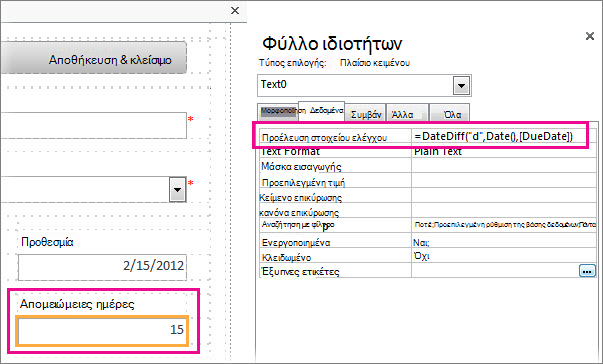Click the DateDiff control source expression
The width and height of the screenshot is (603, 364).
[x=494, y=136]
